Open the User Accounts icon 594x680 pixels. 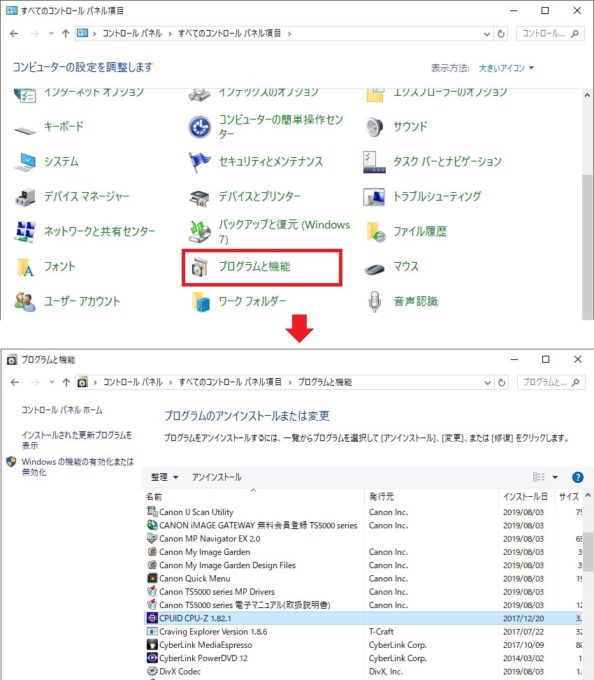pos(25,301)
